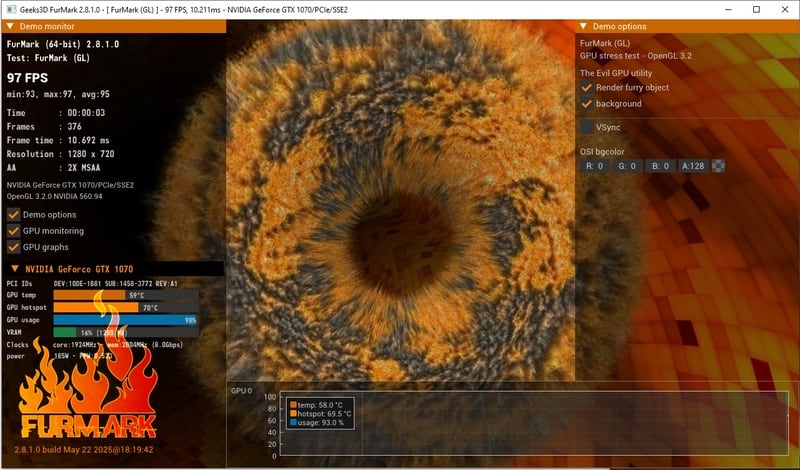Click the Resolution '1280 x 720' value
800x470 pixels.
[x=91, y=154]
